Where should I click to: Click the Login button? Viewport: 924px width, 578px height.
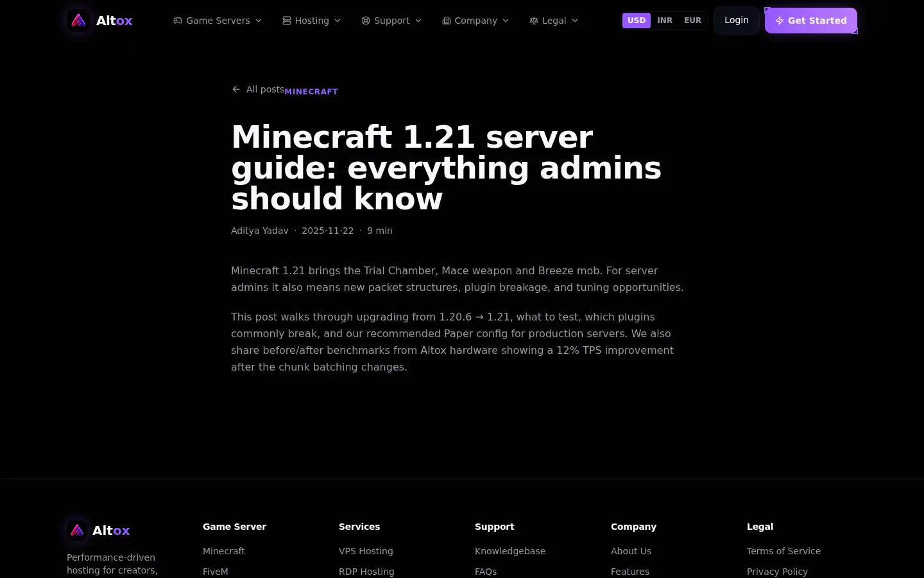[x=737, y=21]
